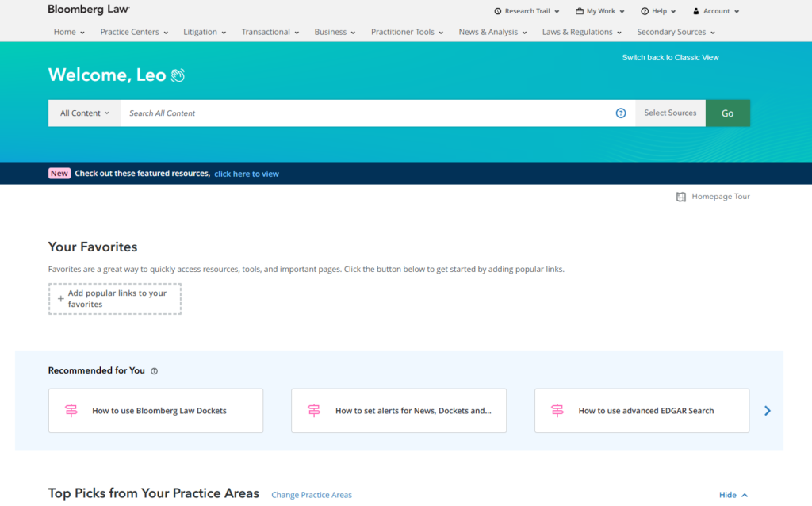Follow the 'click here to view' link
This screenshot has width=812, height=506.
(247, 174)
